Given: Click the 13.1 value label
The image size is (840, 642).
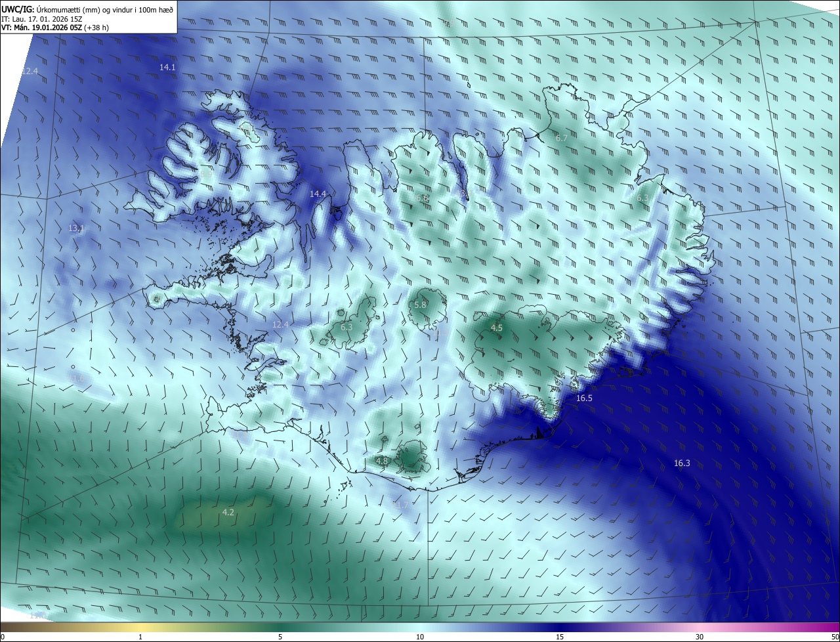Looking at the screenshot, I should click(x=76, y=228).
